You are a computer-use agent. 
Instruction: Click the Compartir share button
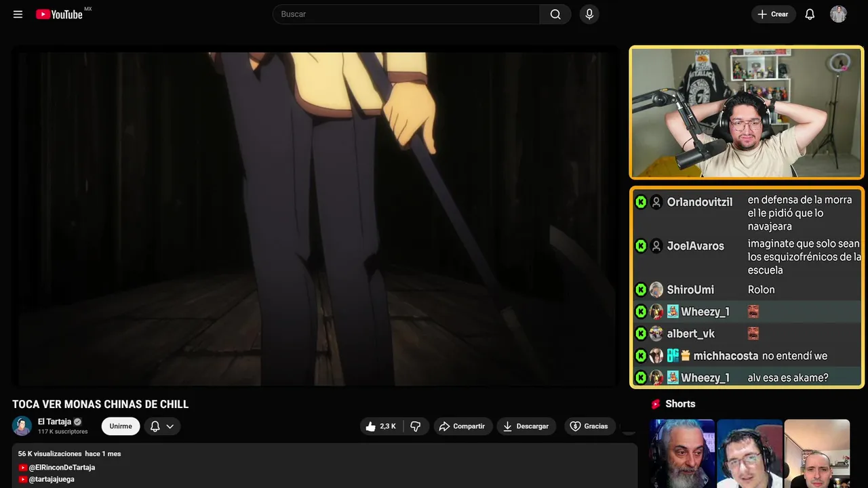(462, 426)
